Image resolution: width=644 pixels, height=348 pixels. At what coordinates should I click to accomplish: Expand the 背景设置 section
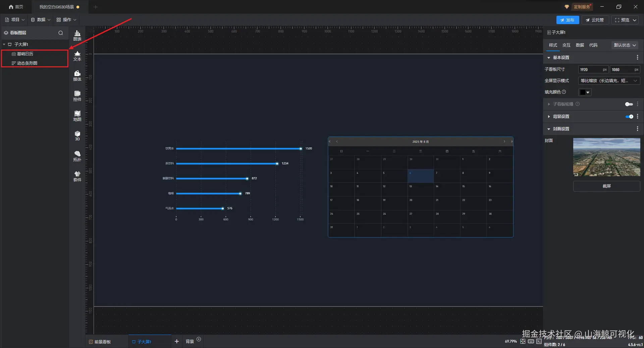coord(549,117)
